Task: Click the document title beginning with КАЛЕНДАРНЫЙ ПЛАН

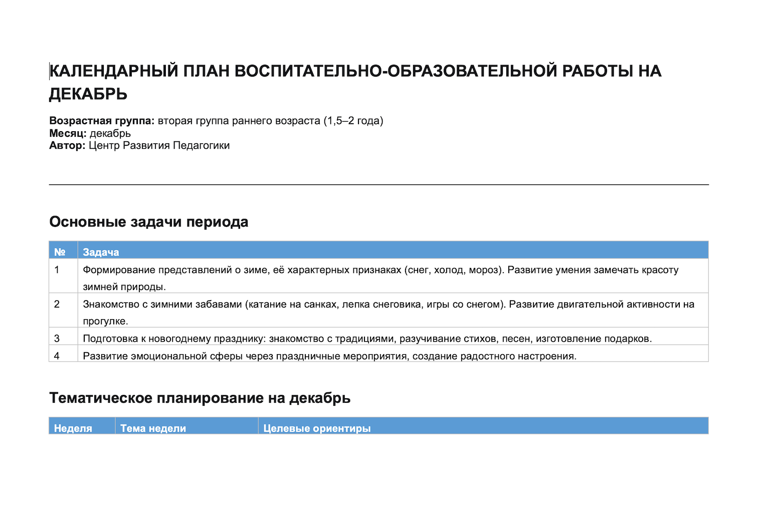Action: pos(355,82)
